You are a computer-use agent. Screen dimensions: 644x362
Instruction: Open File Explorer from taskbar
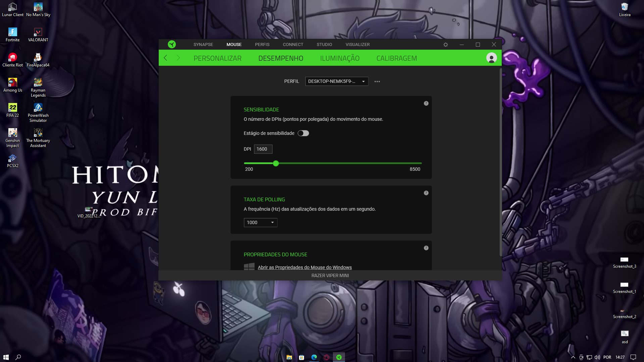pyautogui.click(x=289, y=357)
